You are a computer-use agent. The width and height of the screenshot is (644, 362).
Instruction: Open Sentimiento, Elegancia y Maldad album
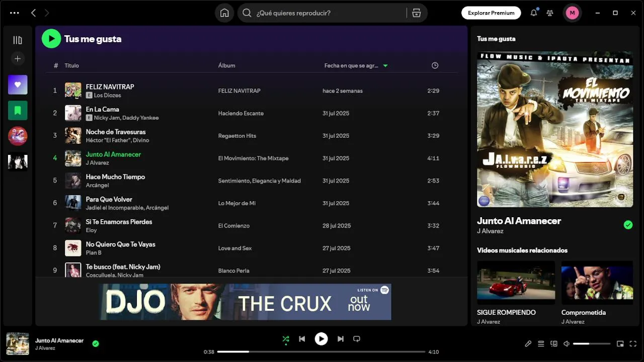[x=259, y=181]
